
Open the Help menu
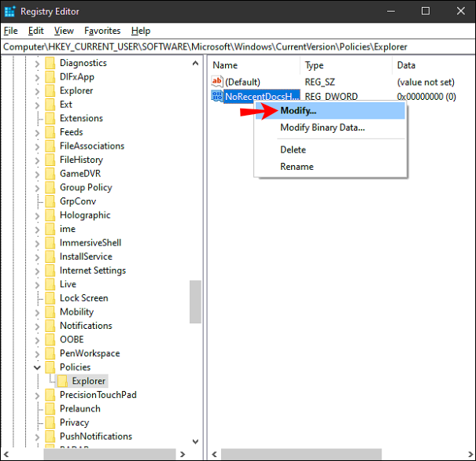141,31
